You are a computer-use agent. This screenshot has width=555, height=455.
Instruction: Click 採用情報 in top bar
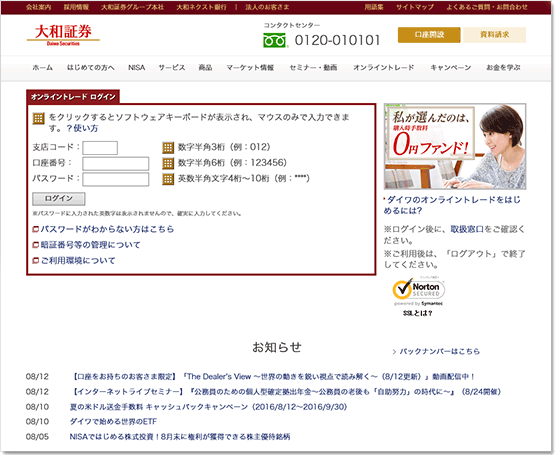click(x=76, y=7)
